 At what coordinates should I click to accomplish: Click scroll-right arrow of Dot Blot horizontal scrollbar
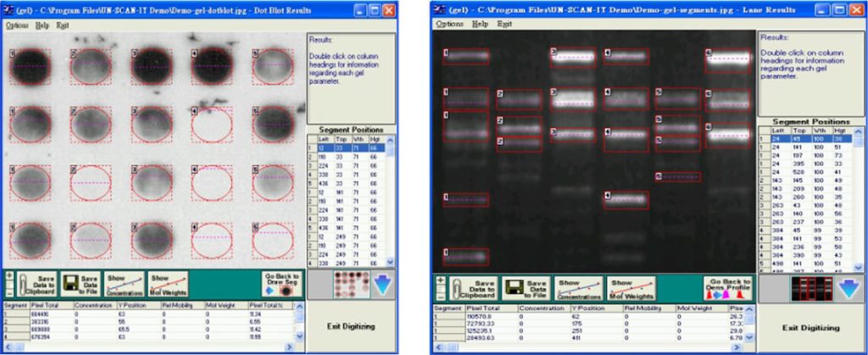click(x=288, y=347)
